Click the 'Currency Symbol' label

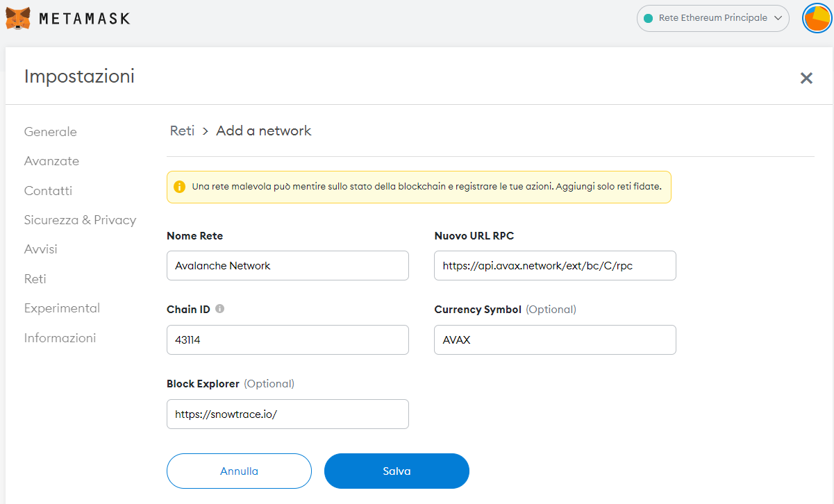pos(478,310)
